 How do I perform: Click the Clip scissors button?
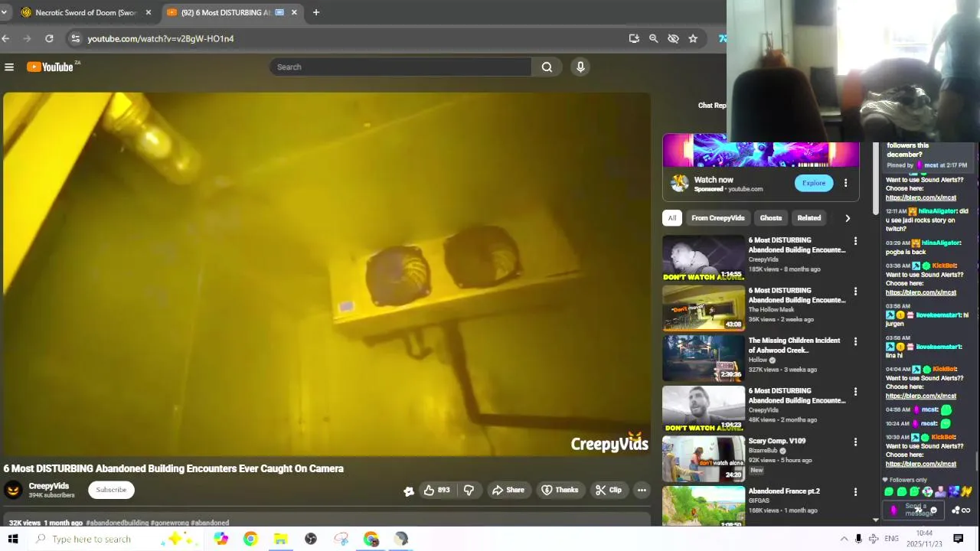point(609,490)
